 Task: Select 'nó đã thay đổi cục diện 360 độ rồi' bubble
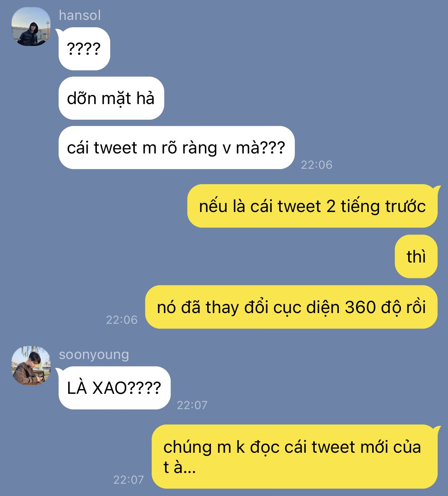point(291,307)
